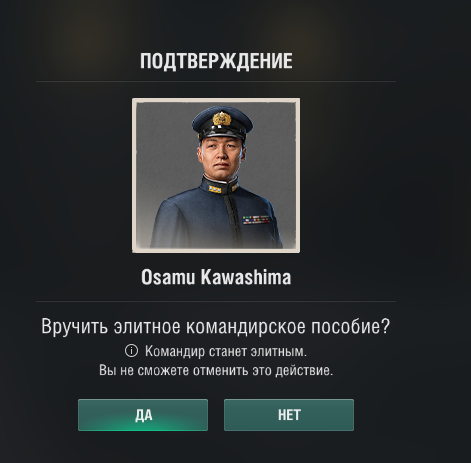This screenshot has height=463, width=471.
Task: Select Osamu Kawashima's commander portrait
Action: pos(216,175)
